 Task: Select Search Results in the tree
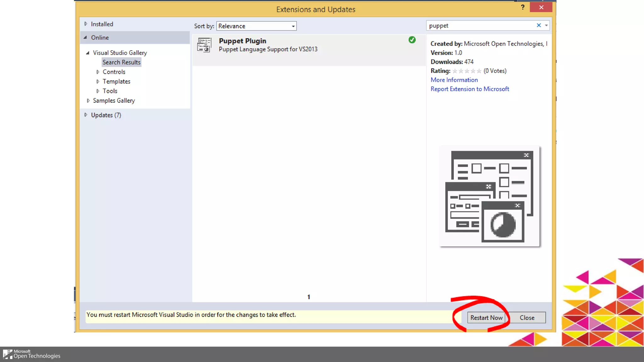click(x=121, y=62)
